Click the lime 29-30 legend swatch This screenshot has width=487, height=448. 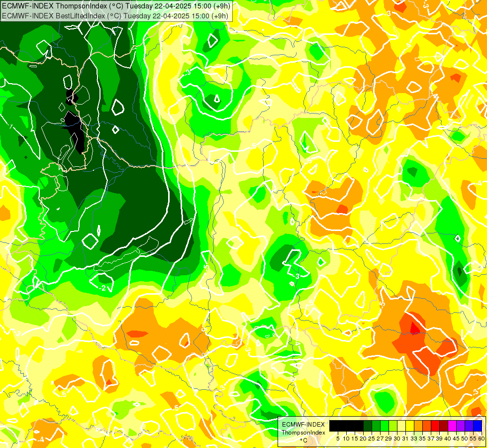393,426
